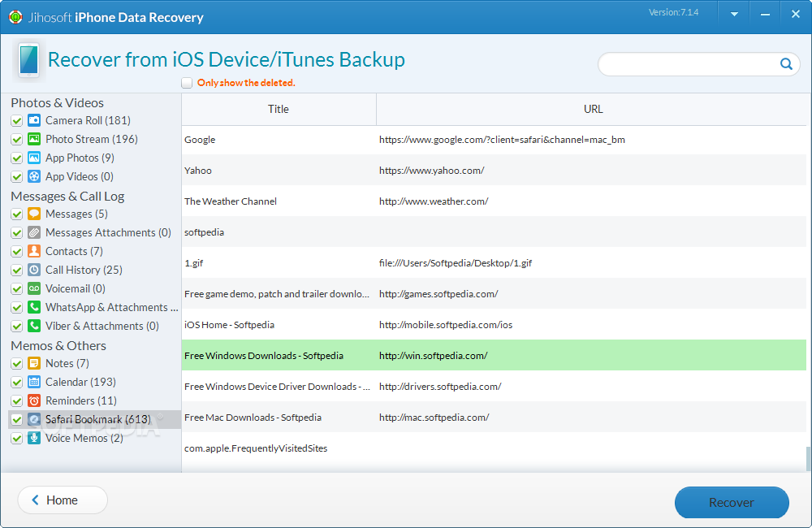Uncheck the Contacts checkbox
812x528 pixels.
pyautogui.click(x=16, y=251)
